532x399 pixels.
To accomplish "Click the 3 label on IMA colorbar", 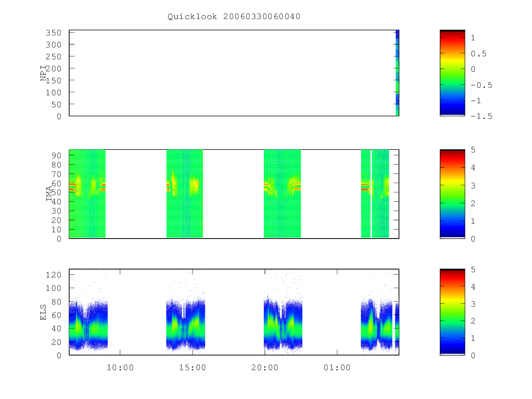I will point(473,185).
